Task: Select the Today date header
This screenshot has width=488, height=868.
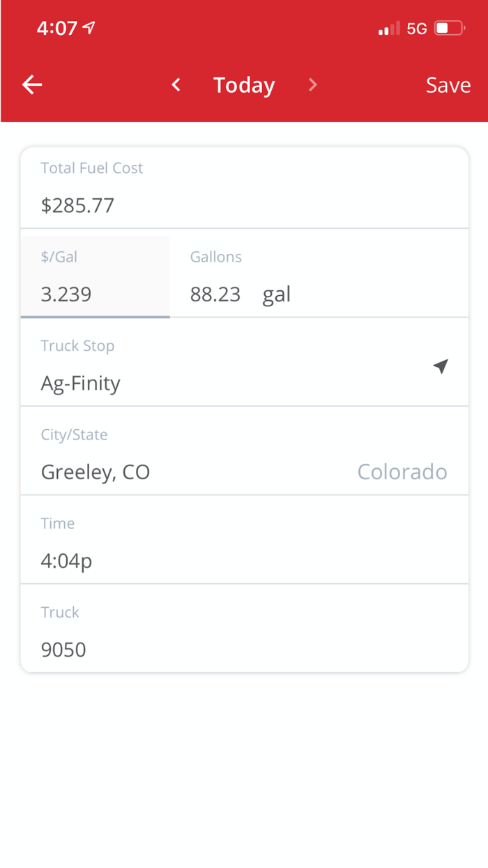Action: tap(244, 84)
